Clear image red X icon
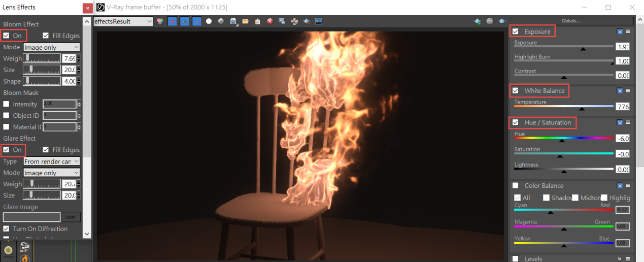This screenshot has height=262, width=644. [x=270, y=21]
